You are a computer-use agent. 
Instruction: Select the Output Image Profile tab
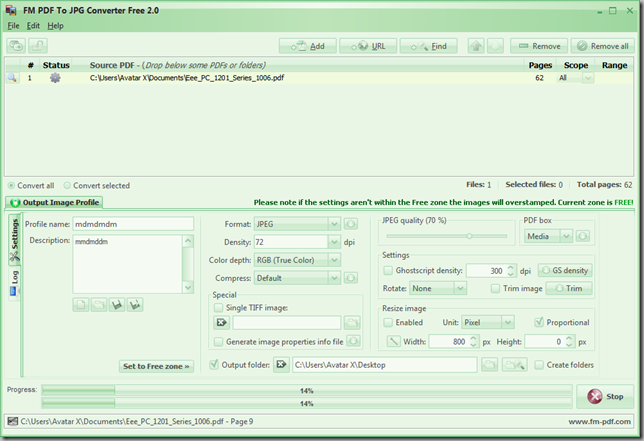click(54, 202)
